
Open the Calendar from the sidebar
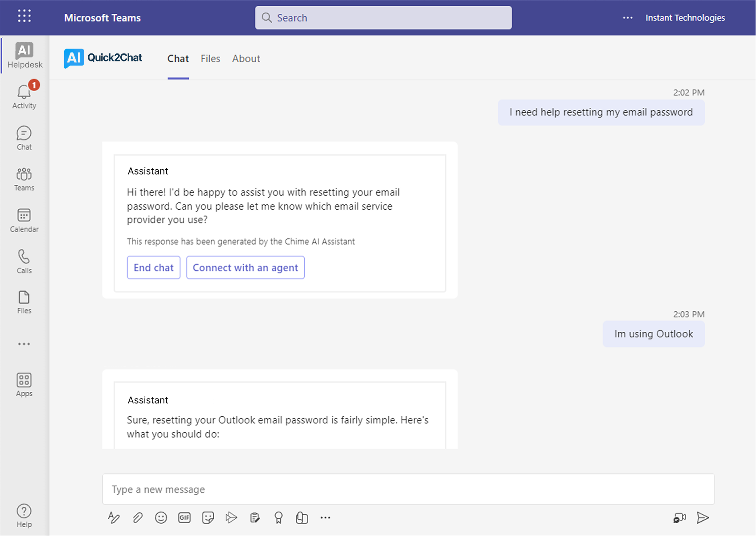click(x=24, y=220)
